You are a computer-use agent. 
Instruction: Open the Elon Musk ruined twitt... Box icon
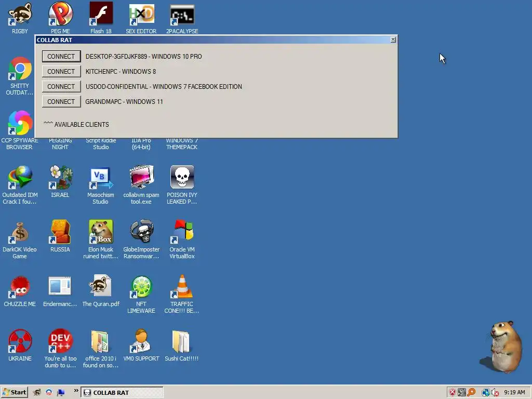[x=101, y=232]
